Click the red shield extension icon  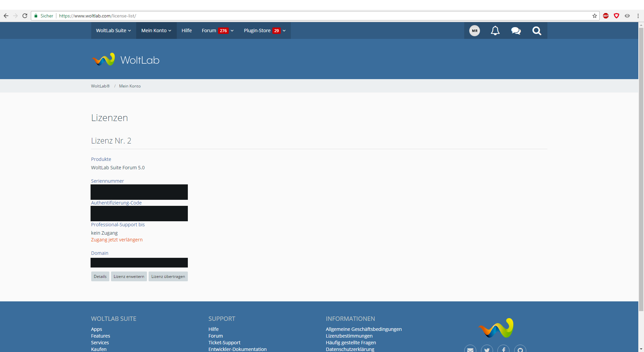616,16
